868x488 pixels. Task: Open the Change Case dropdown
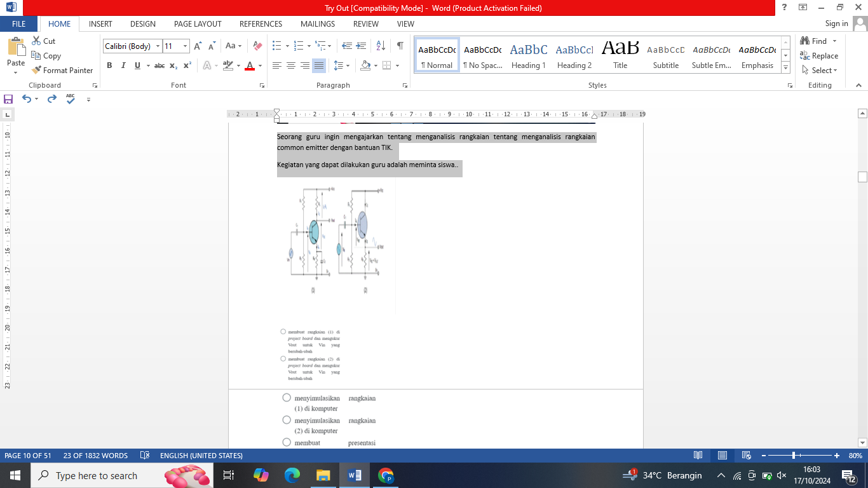click(x=233, y=46)
